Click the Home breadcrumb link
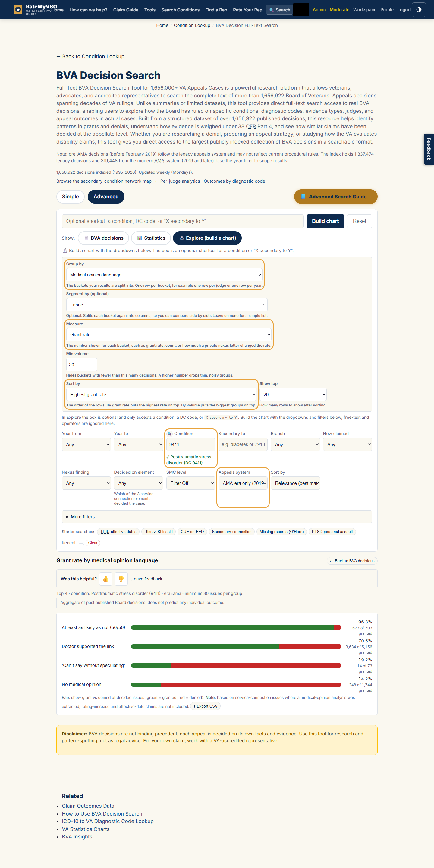Image resolution: width=434 pixels, height=868 pixels. [162, 25]
